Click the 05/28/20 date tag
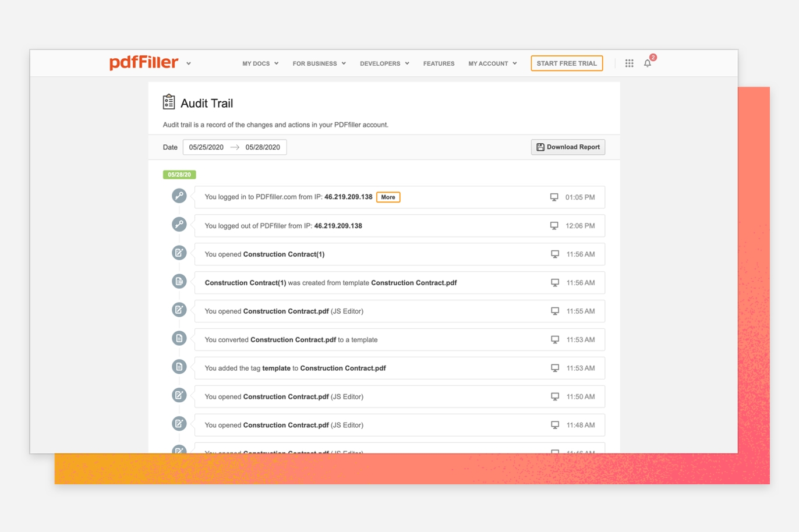Screen dimensions: 799x532 (179, 175)
